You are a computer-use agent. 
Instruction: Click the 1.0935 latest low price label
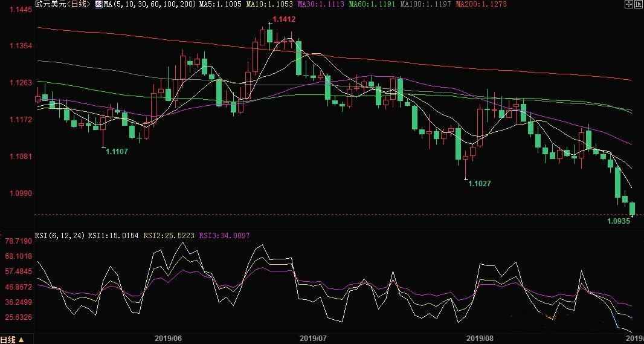click(619, 221)
